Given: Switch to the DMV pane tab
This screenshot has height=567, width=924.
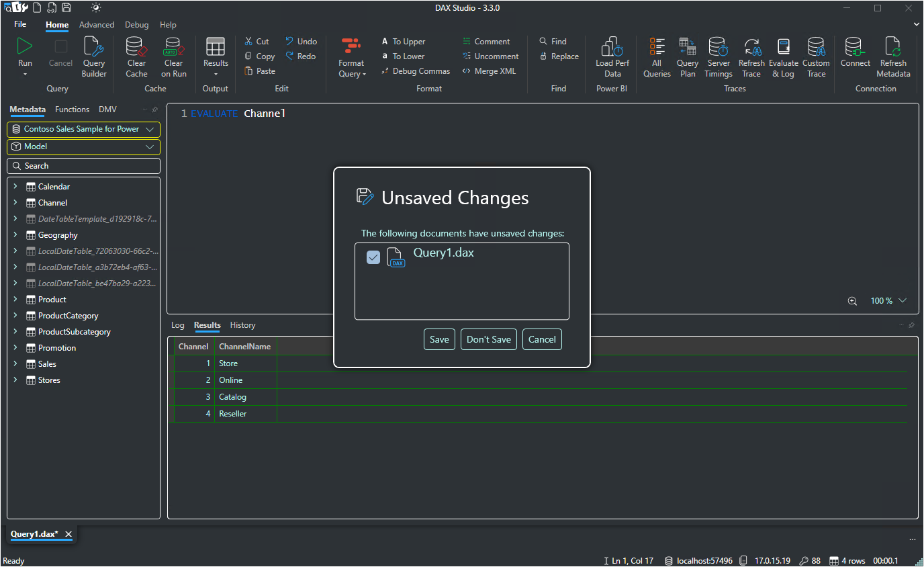Looking at the screenshot, I should coord(107,110).
